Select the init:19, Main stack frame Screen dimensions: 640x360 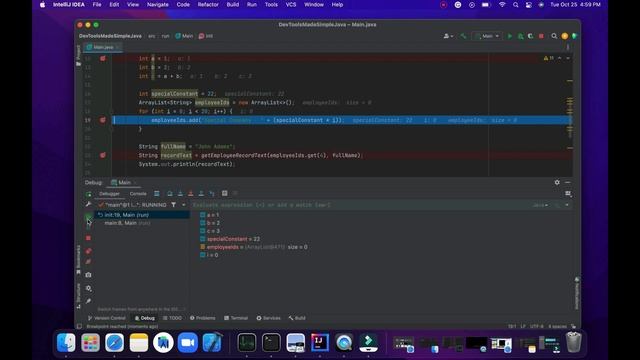tap(142, 215)
